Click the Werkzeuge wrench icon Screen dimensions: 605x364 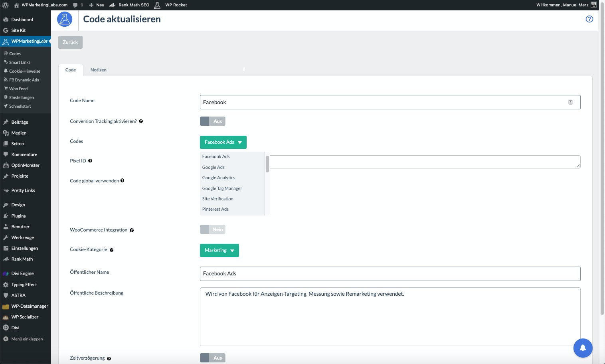(6, 237)
